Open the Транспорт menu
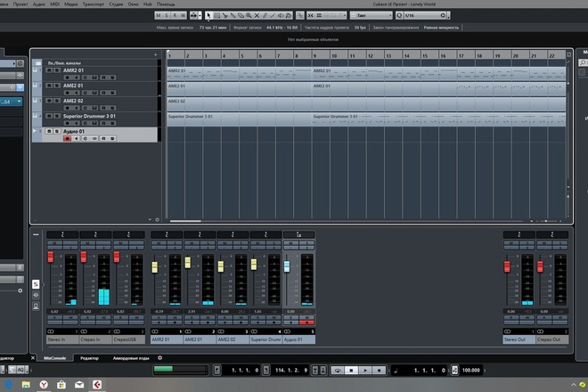 tap(94, 4)
